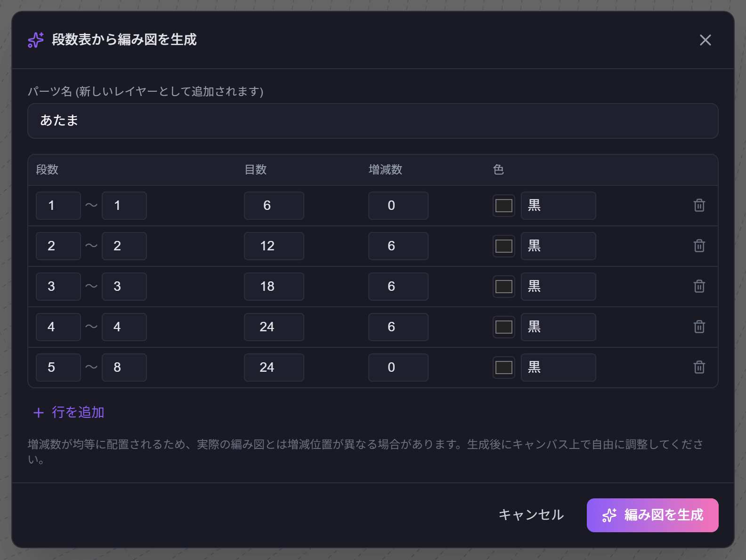
Task: Focus stitch count field showing 12
Action: pyautogui.click(x=274, y=246)
